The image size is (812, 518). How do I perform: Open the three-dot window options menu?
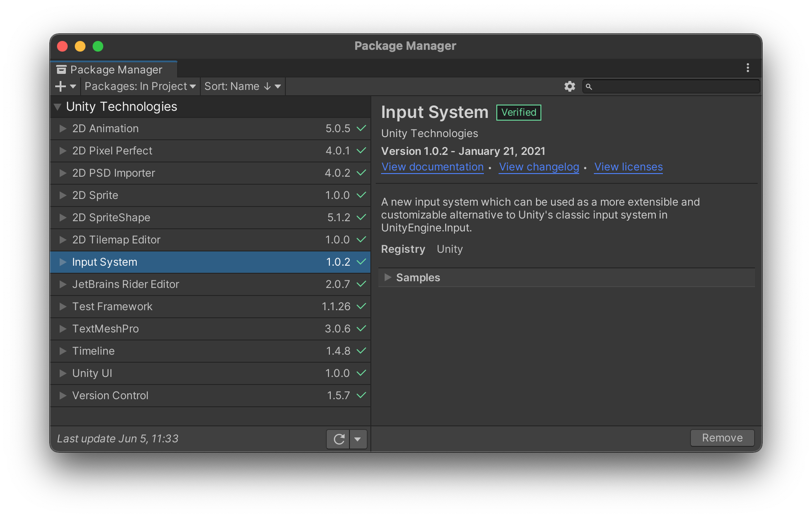coord(747,68)
